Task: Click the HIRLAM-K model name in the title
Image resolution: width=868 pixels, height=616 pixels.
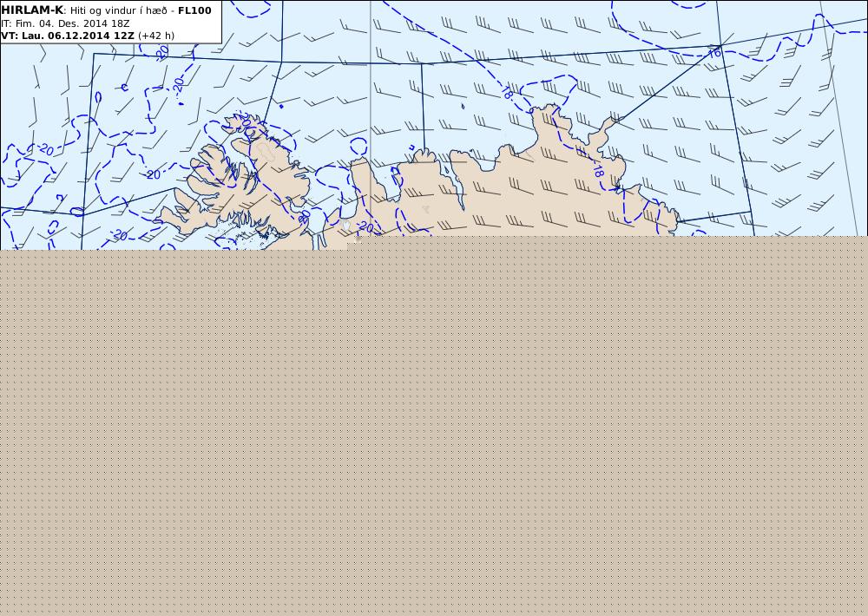Action: point(33,10)
